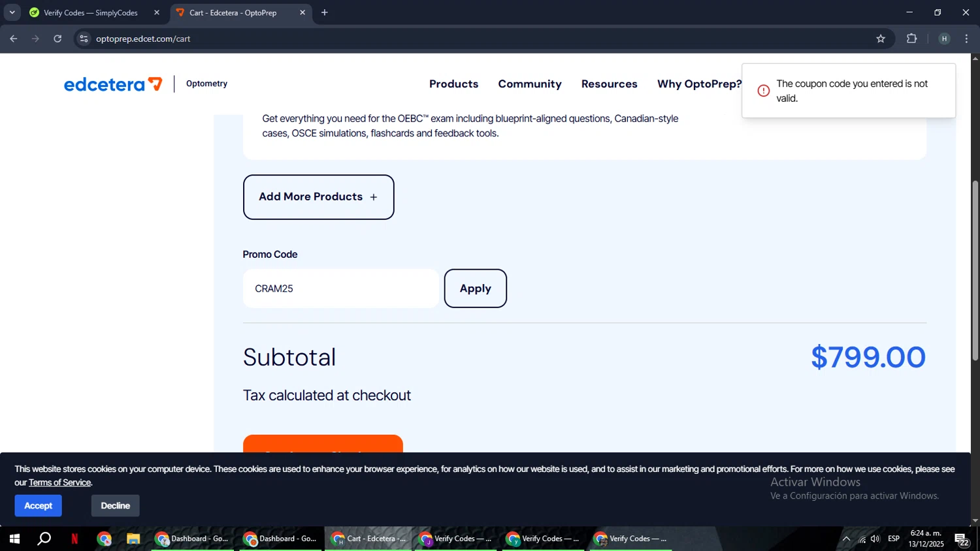This screenshot has height=551, width=980.
Task: Open the Chrome taskbar icon
Action: tap(104, 539)
